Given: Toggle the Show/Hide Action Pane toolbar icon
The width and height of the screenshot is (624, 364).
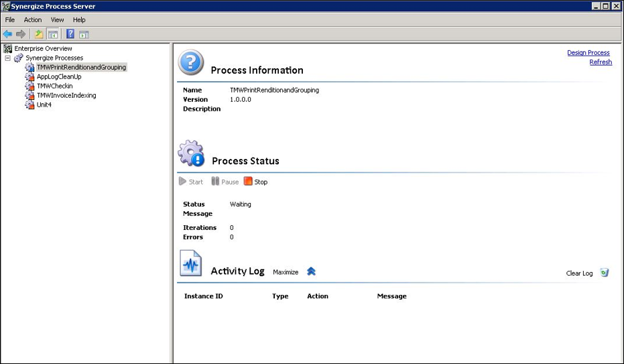Looking at the screenshot, I should pos(84,35).
